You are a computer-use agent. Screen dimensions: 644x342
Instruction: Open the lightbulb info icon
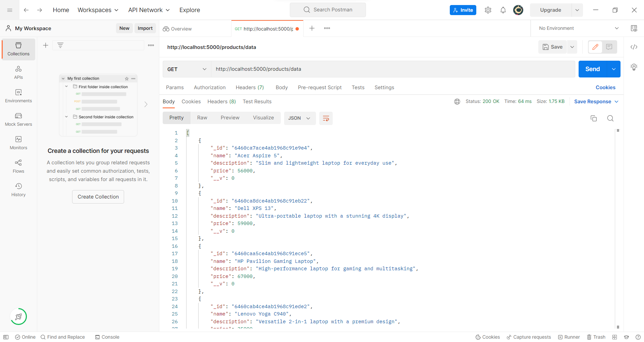[634, 67]
